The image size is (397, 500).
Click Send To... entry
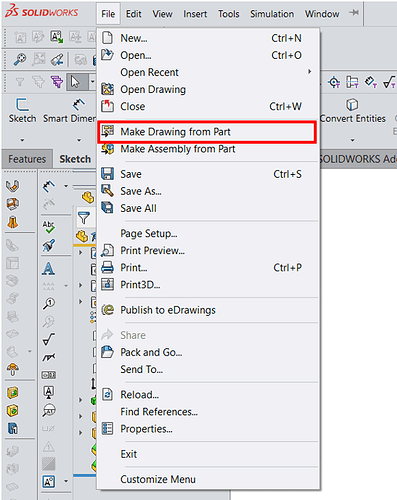[207, 369]
